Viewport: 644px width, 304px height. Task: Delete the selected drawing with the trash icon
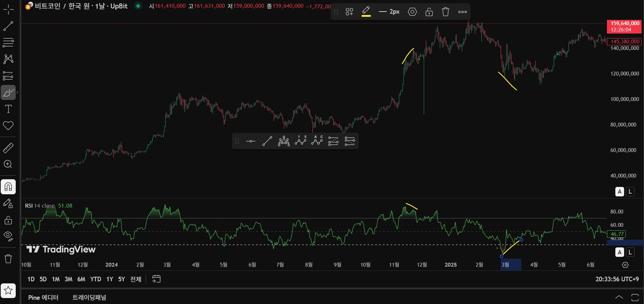pos(445,12)
